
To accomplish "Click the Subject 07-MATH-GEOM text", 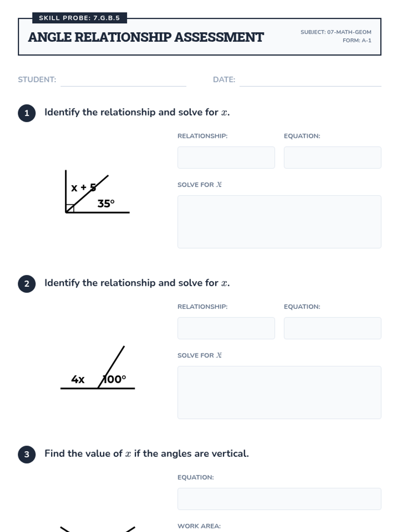I will point(336,32).
